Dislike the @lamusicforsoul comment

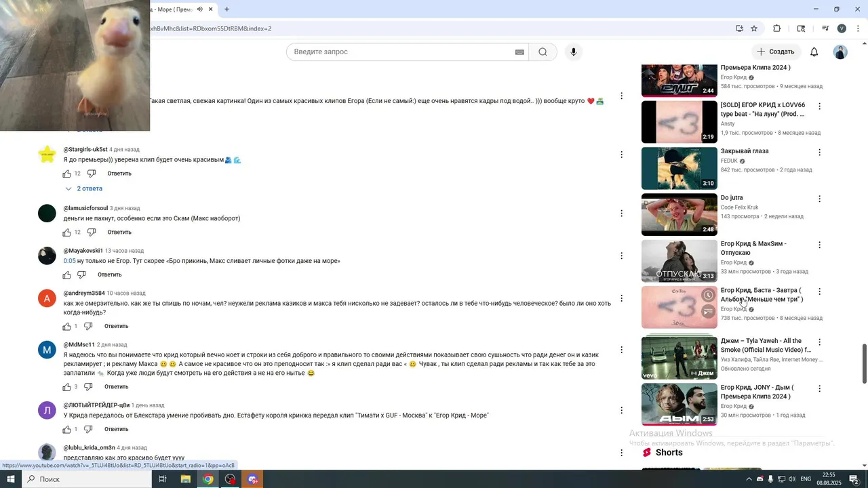click(92, 232)
